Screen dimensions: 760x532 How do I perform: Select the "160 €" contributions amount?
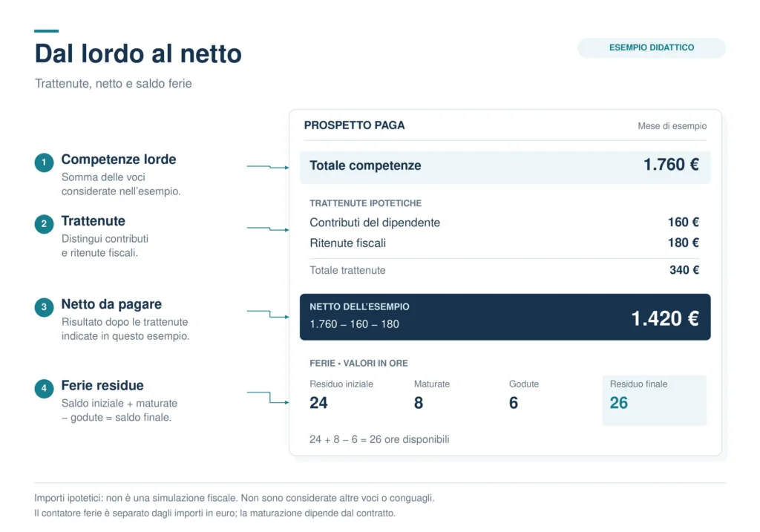(683, 222)
